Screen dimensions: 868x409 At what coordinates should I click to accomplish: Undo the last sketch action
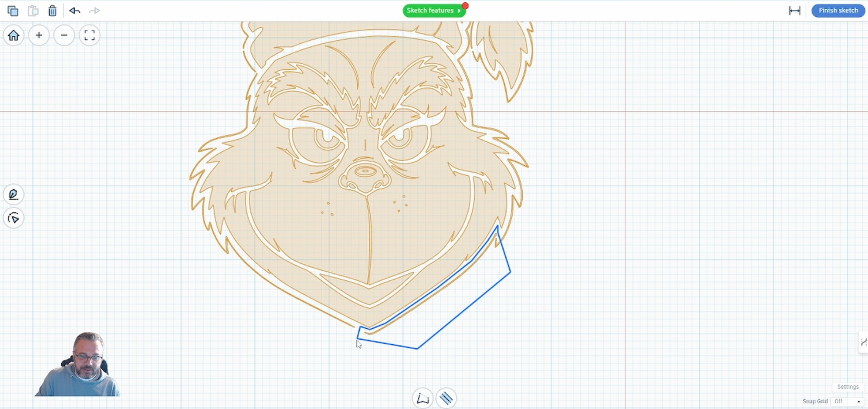click(x=74, y=11)
